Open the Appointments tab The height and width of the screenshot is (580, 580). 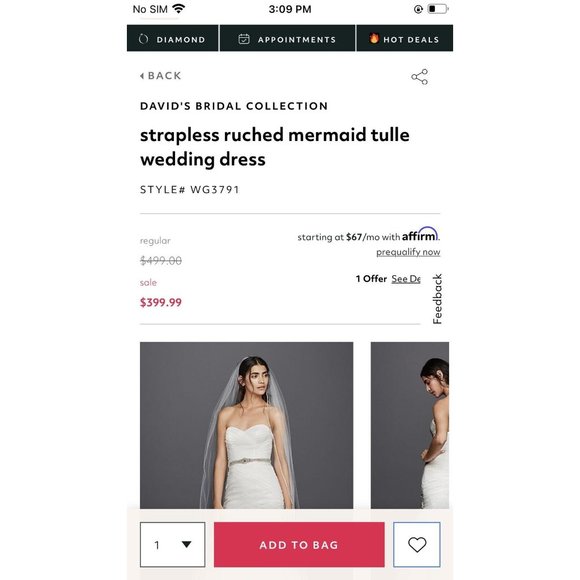287,38
